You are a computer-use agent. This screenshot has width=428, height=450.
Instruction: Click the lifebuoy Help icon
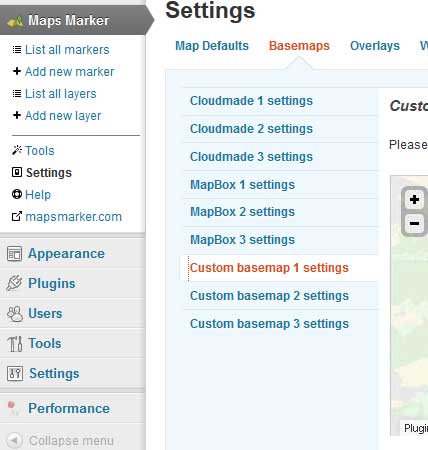pos(17,194)
